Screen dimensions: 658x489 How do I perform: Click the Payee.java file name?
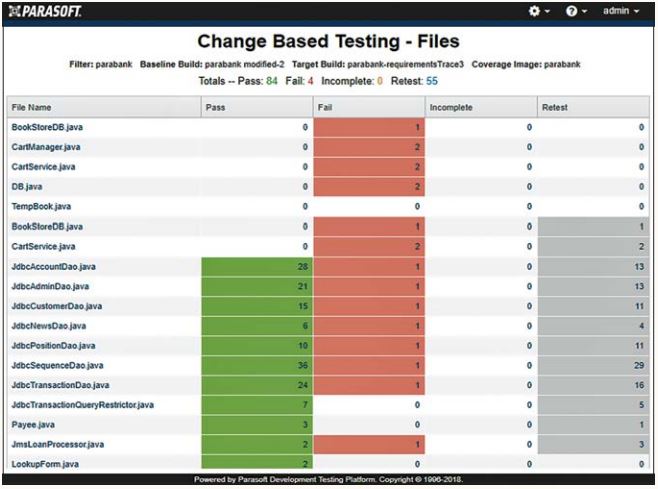[x=31, y=424]
